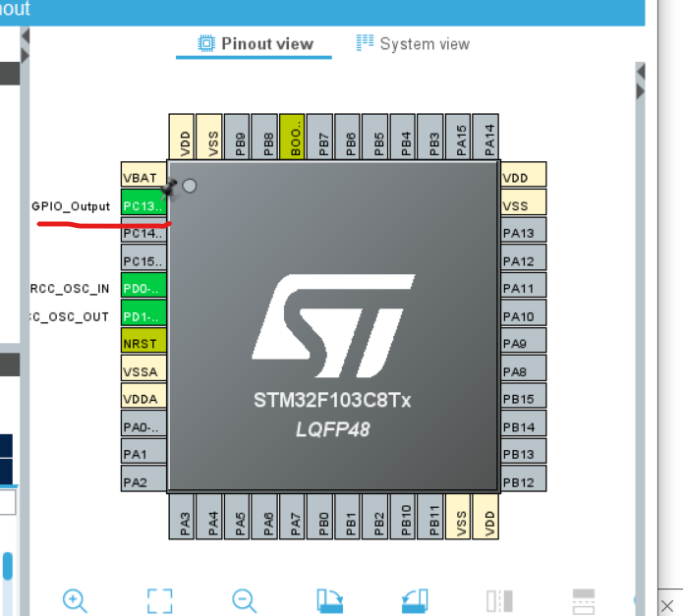Select the PA5 pin
The image size is (683, 616).
[x=237, y=517]
